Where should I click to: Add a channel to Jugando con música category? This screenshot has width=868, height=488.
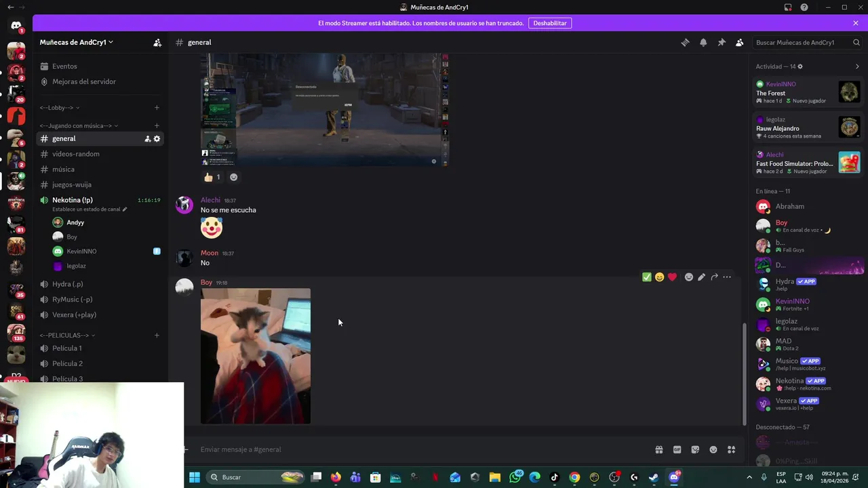pyautogui.click(x=157, y=125)
